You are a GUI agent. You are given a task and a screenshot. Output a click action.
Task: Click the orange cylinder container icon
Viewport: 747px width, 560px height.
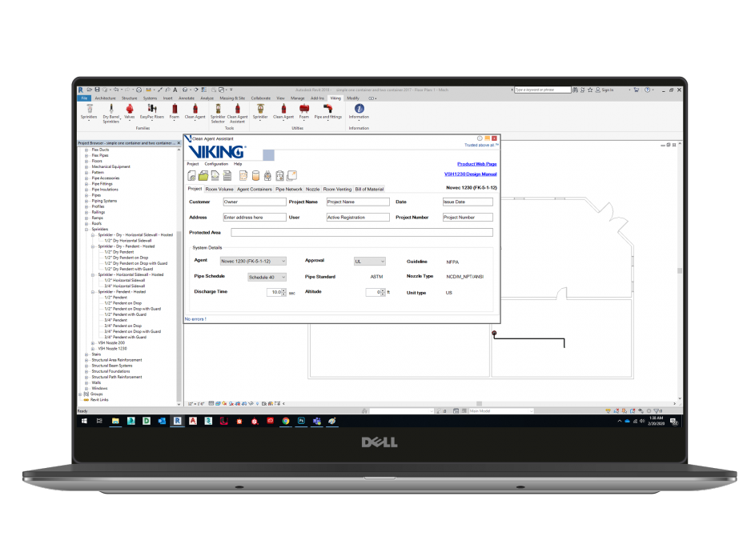coord(256,176)
